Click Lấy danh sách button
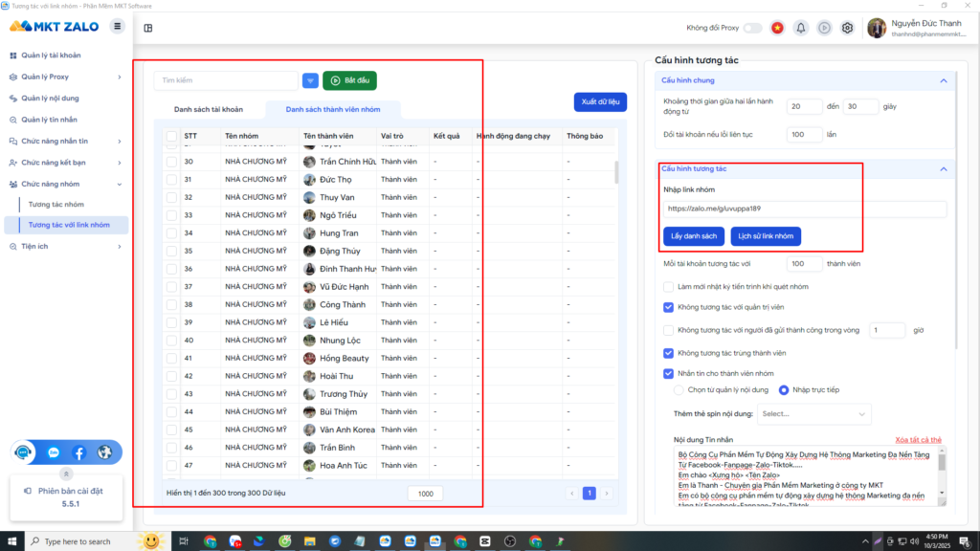This screenshot has width=980, height=551. [694, 236]
